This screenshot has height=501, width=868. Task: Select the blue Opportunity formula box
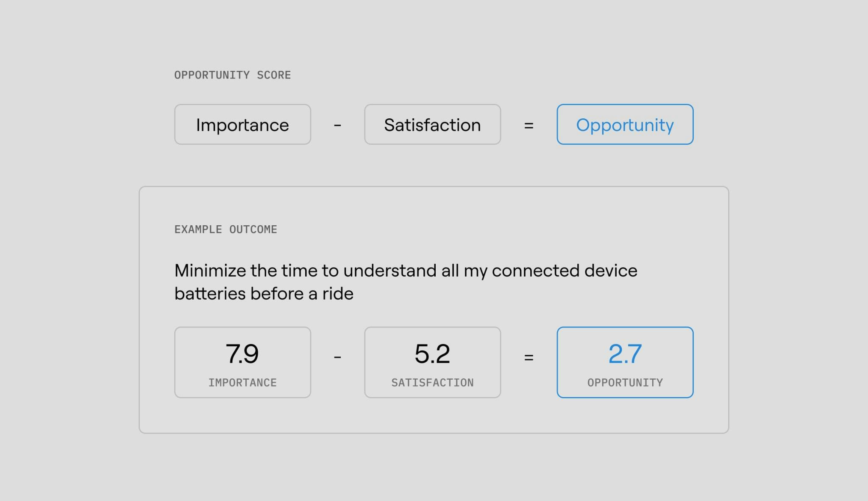pyautogui.click(x=625, y=124)
